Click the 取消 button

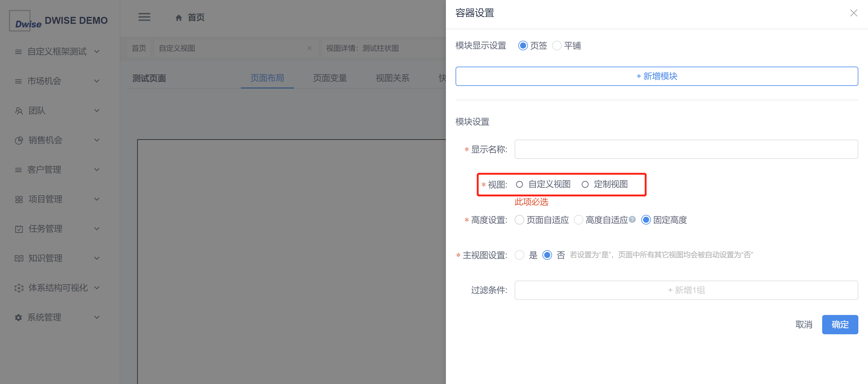pyautogui.click(x=804, y=324)
